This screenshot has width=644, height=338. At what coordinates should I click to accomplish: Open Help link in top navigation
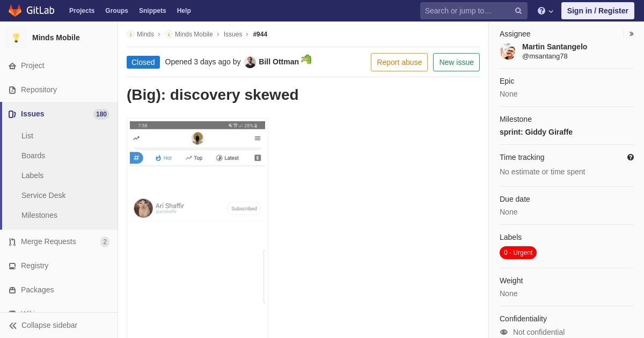(184, 11)
